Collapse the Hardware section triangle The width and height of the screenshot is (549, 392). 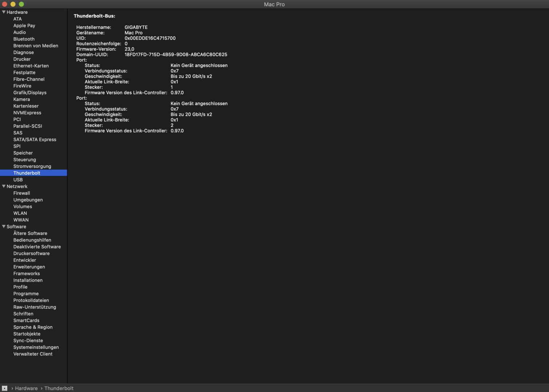(x=4, y=12)
